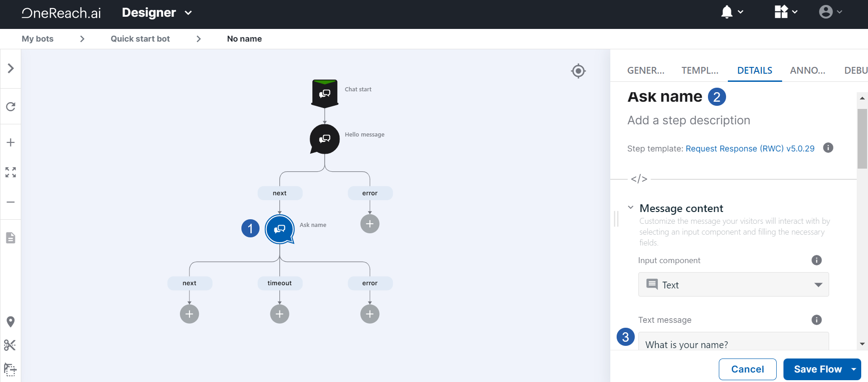Click the Text message input field
The width and height of the screenshot is (868, 382).
coord(733,342)
